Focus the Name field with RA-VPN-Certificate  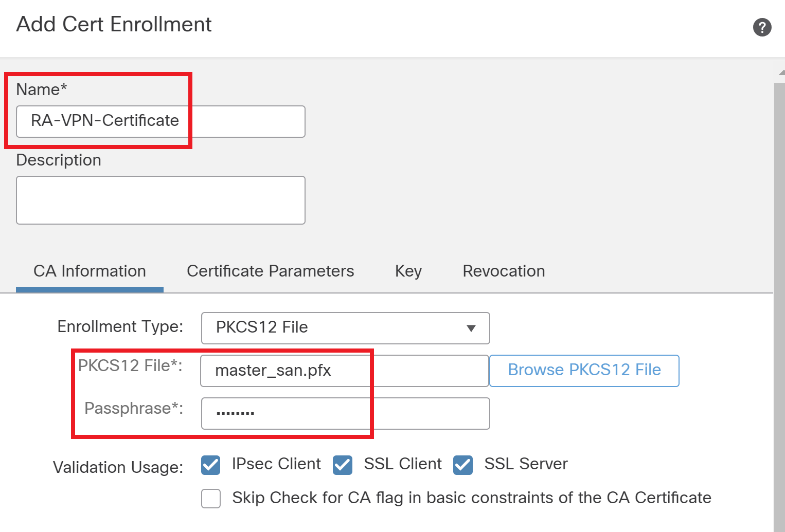[x=160, y=121]
